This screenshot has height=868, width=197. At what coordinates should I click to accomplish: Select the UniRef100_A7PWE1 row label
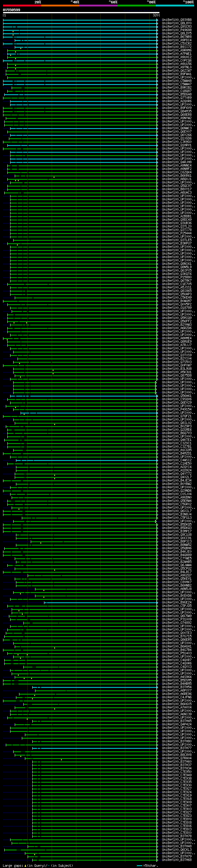coord(177,54)
